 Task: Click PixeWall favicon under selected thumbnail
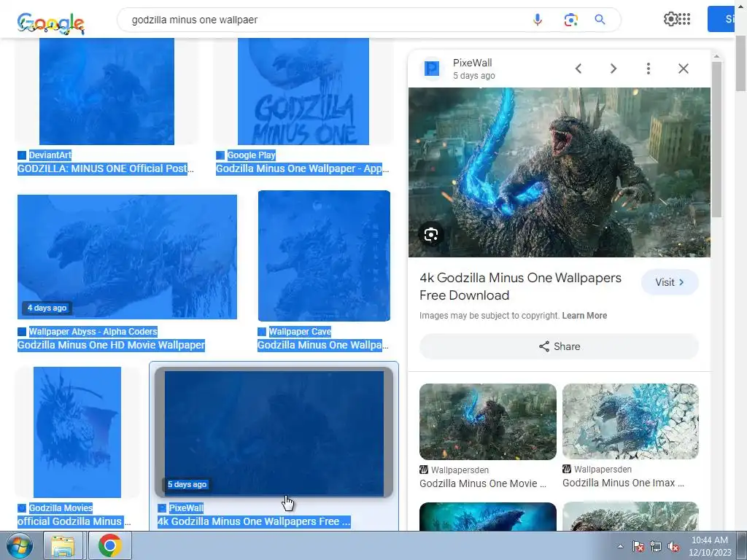pos(162,508)
